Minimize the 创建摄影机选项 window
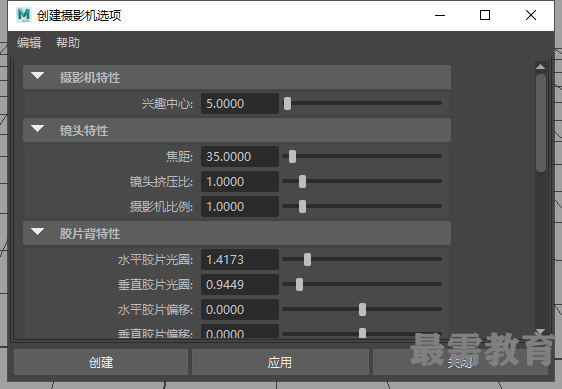 point(440,15)
